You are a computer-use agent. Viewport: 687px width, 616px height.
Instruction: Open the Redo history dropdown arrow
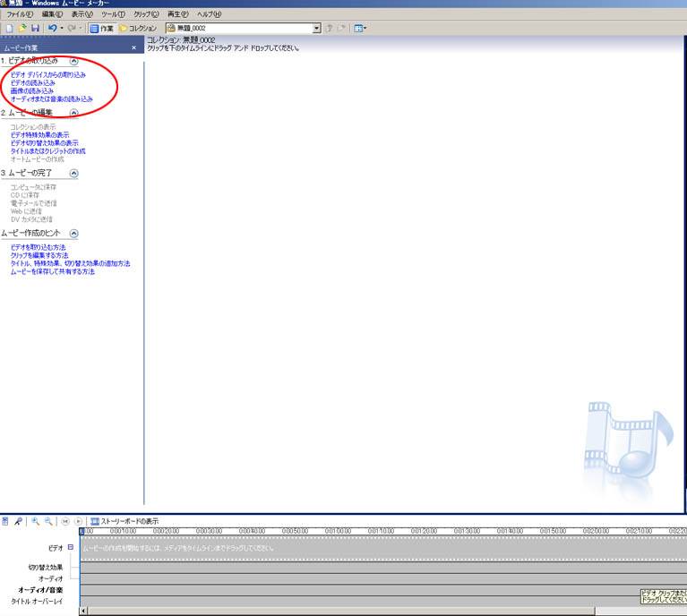81,28
